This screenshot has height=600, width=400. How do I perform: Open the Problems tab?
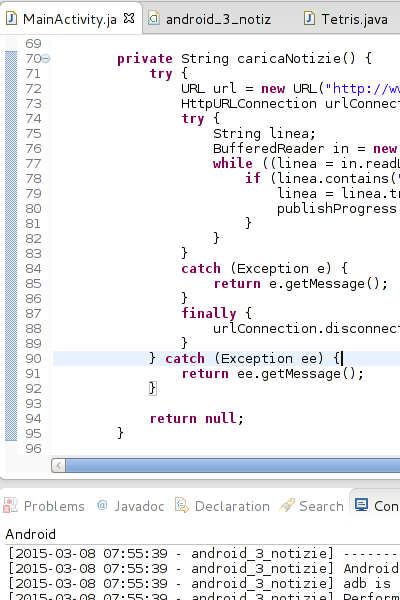(44, 506)
